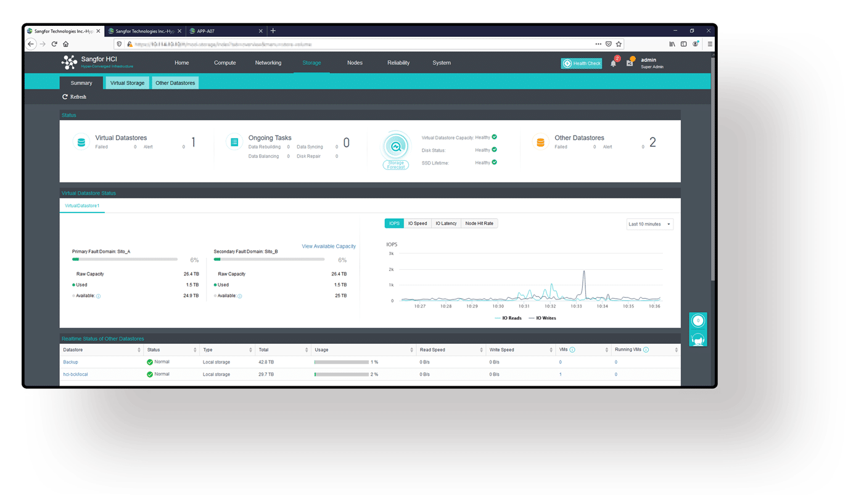Open the Last 10 minutes dropdown

[x=649, y=224]
